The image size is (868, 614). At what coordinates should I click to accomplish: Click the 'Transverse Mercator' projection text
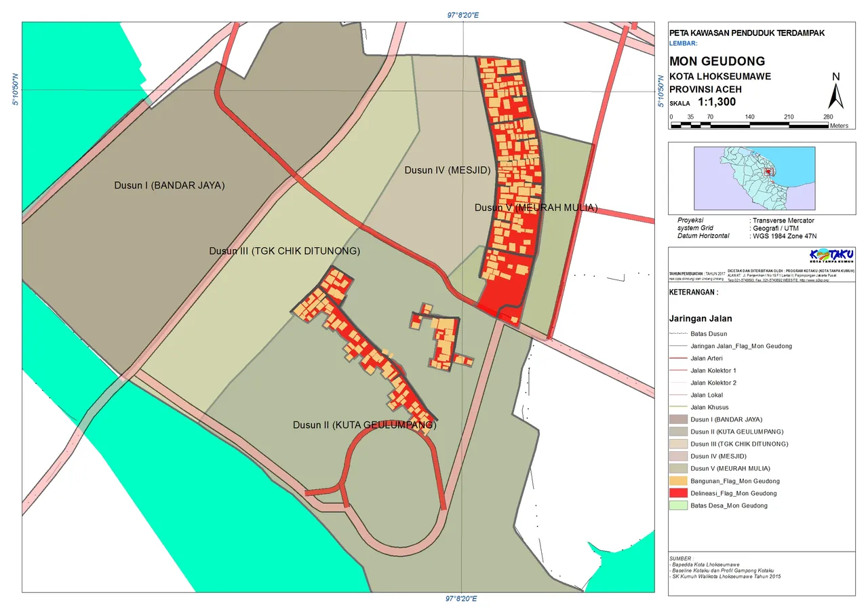coord(783,220)
